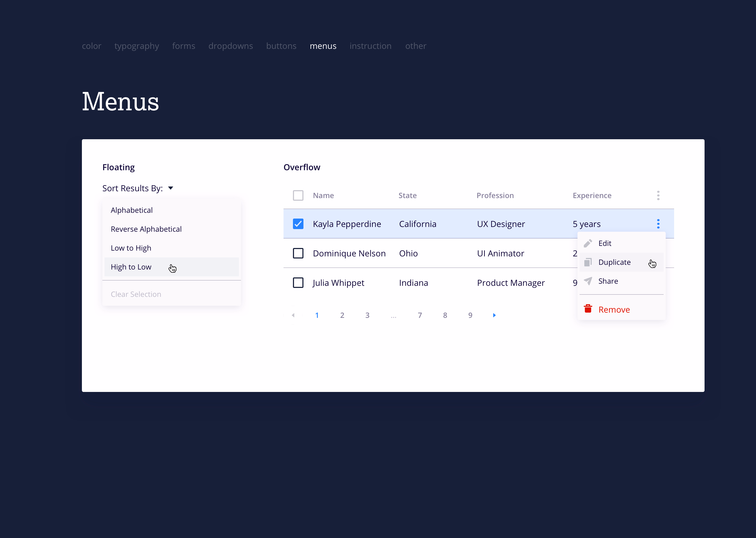Choose Reverse Alphabetical from the sort menu
The width and height of the screenshot is (756, 538).
coord(146,229)
